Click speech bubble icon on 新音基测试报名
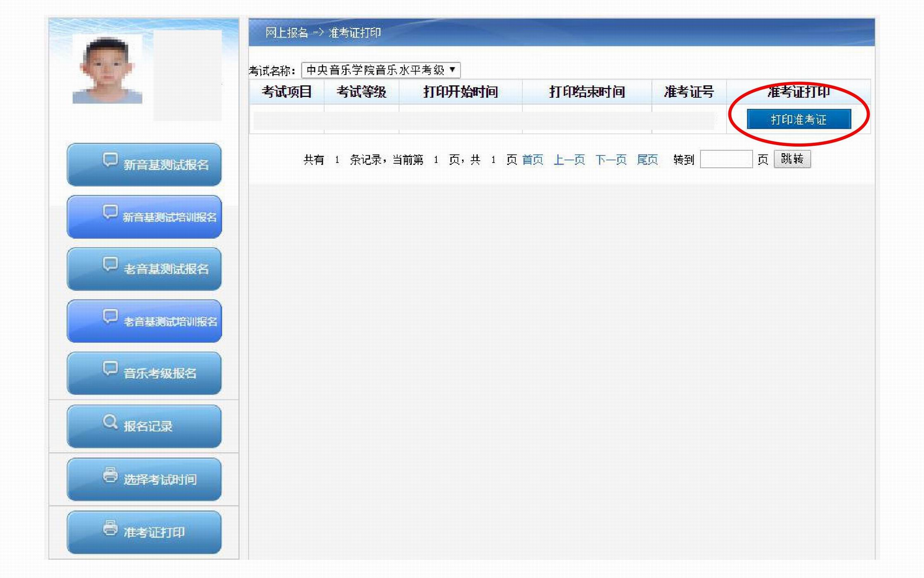The height and width of the screenshot is (578, 924). [110, 160]
